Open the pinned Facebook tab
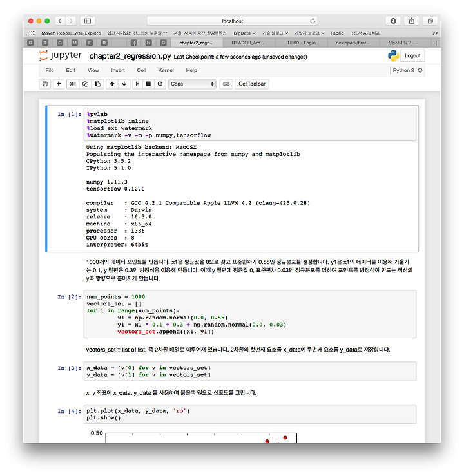Viewport: 464px width, 476px height. point(133,43)
